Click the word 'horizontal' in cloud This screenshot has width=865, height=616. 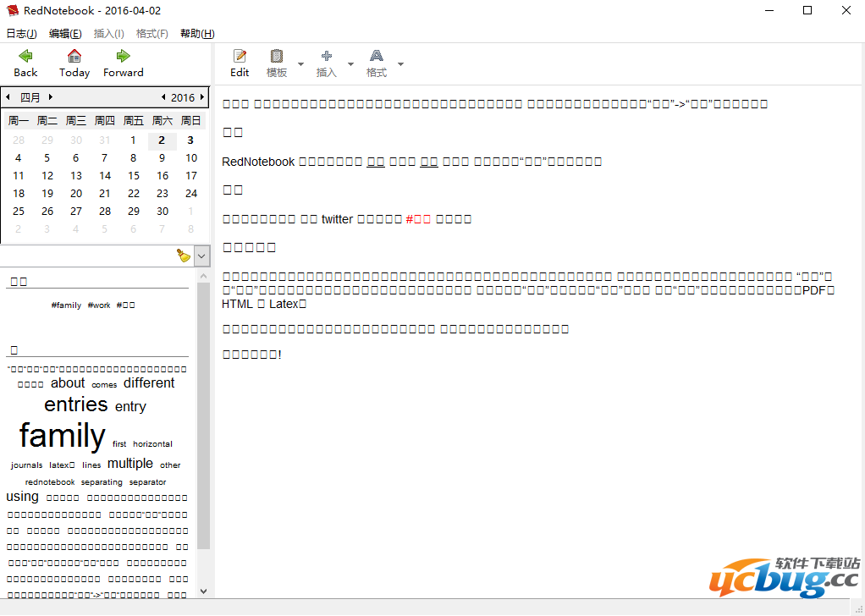pos(153,444)
